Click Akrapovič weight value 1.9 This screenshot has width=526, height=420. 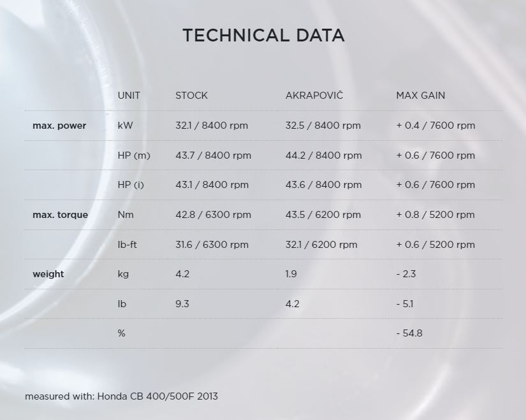292,274
